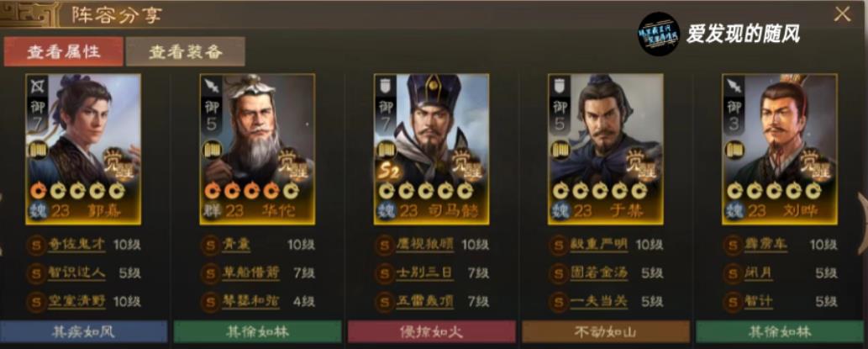
Task: Click the S icon beside 一夫当关
Action: pos(558,301)
